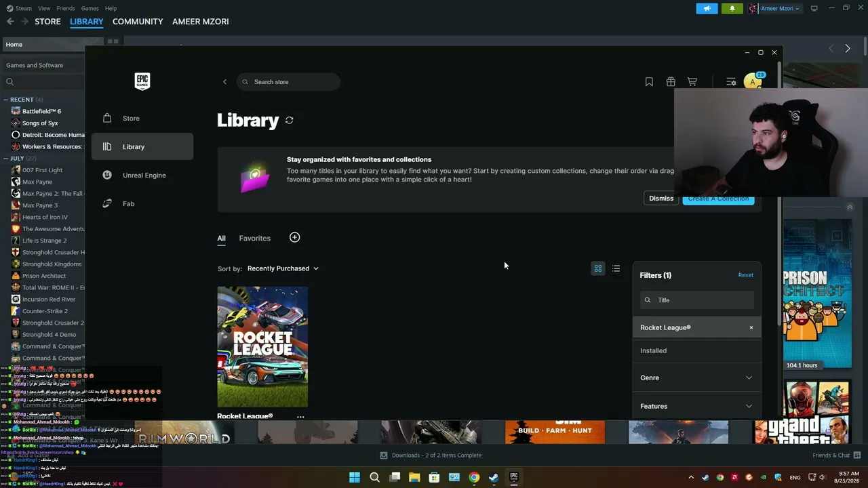Screen dimensions: 868x488
Task: Open the Epic account avatar menu
Action: coord(753,82)
